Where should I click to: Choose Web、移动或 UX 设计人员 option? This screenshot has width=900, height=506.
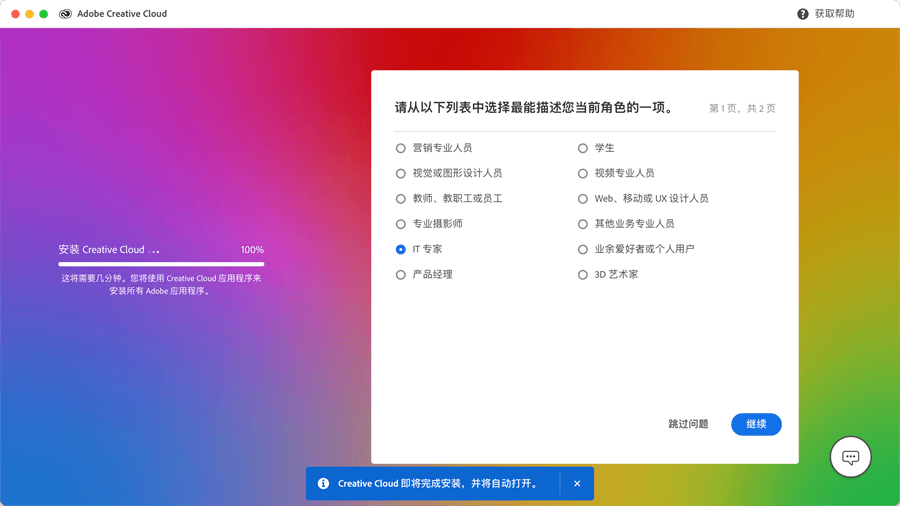583,198
